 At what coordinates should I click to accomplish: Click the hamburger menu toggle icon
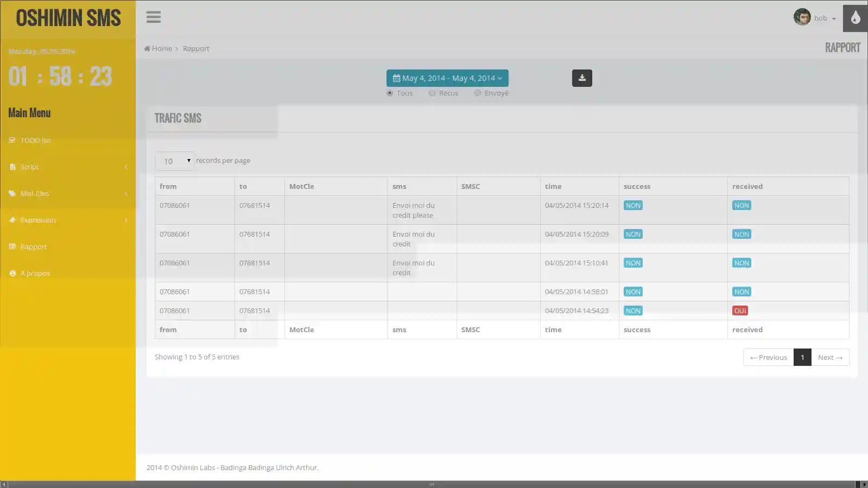153,17
